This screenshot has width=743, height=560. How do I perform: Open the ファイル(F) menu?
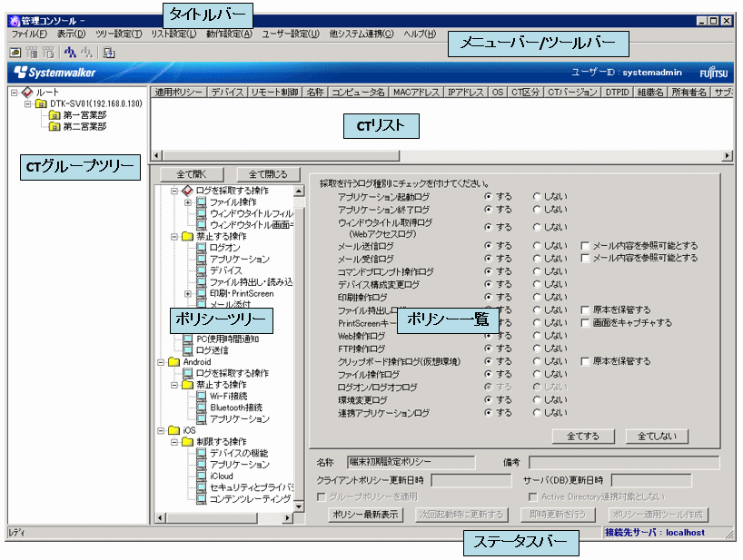(29, 34)
